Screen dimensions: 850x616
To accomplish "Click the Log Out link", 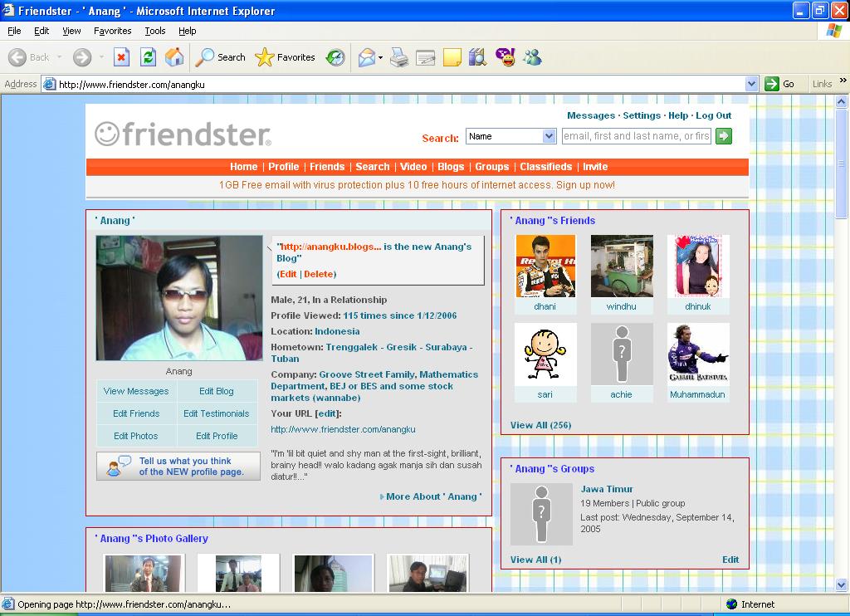I will (x=713, y=115).
